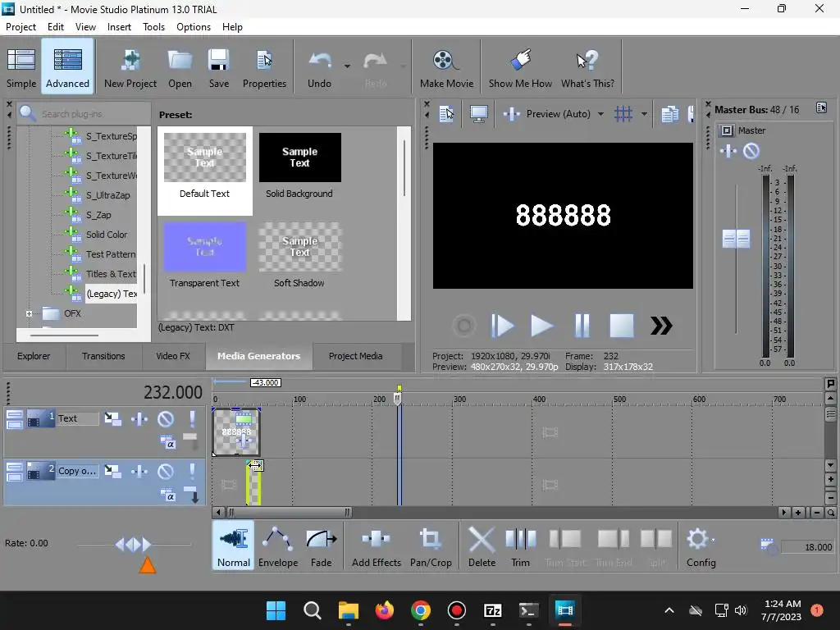Copy preview snapshot to clipboard
This screenshot has width=840, height=630.
669,114
